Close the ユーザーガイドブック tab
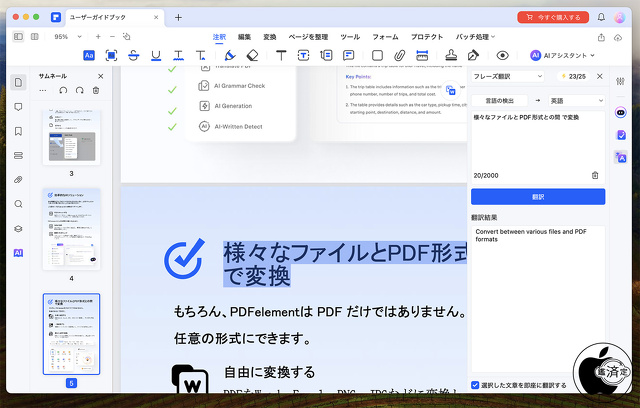 156,18
